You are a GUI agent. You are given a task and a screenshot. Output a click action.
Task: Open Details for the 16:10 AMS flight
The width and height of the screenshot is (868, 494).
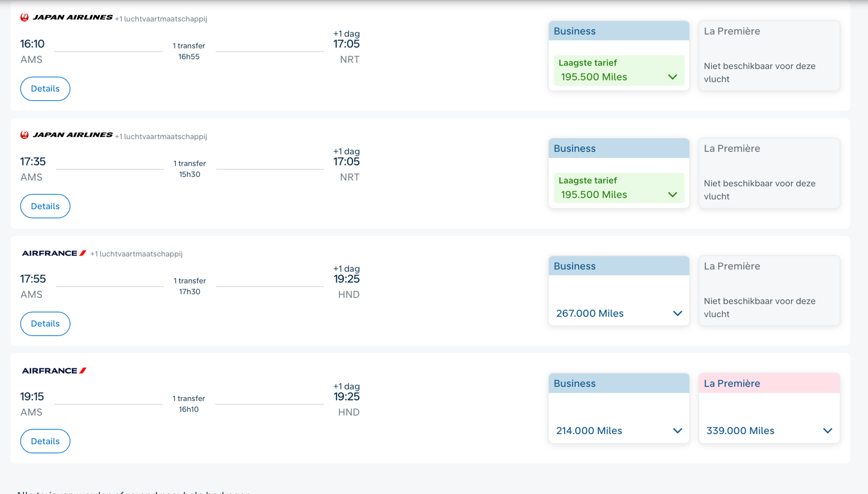45,89
